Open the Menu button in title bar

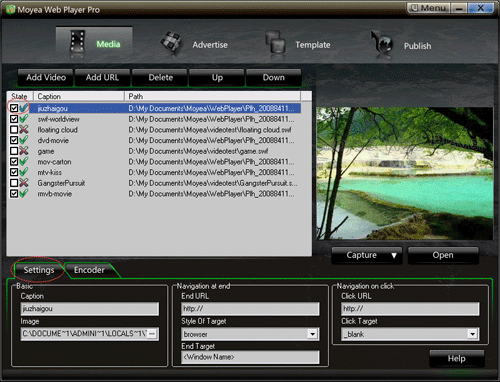coord(429,8)
